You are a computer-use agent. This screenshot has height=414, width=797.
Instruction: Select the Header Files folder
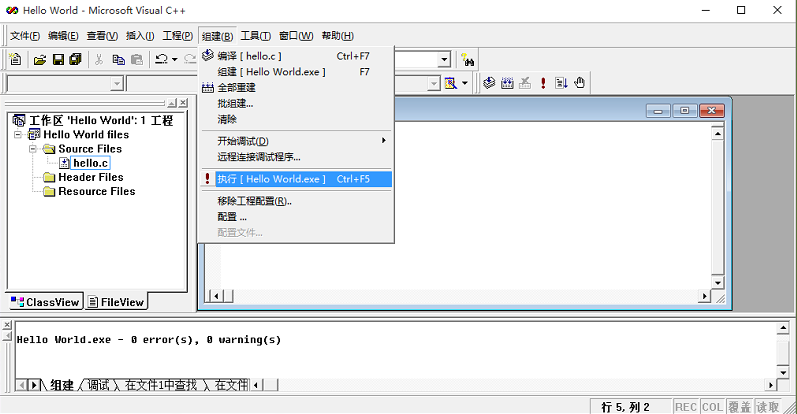(x=90, y=177)
